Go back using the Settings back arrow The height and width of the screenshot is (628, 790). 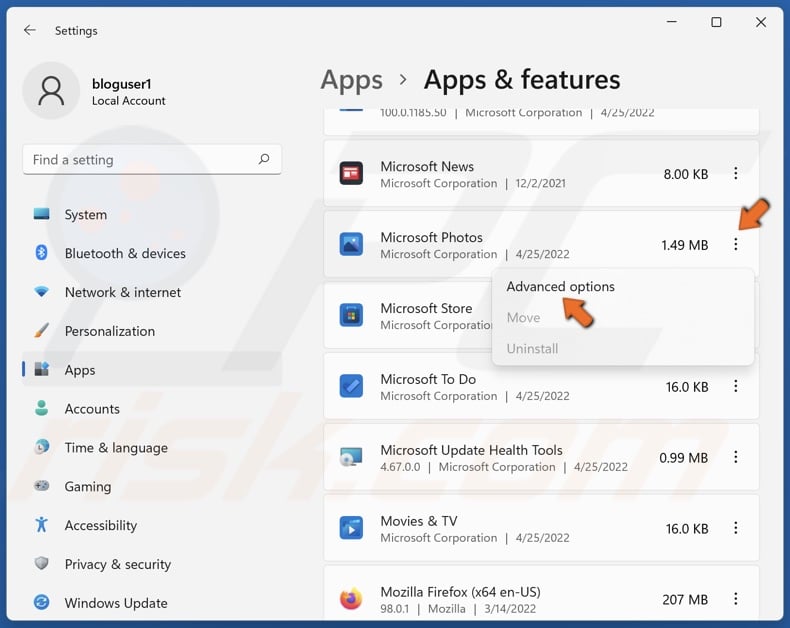(x=30, y=30)
